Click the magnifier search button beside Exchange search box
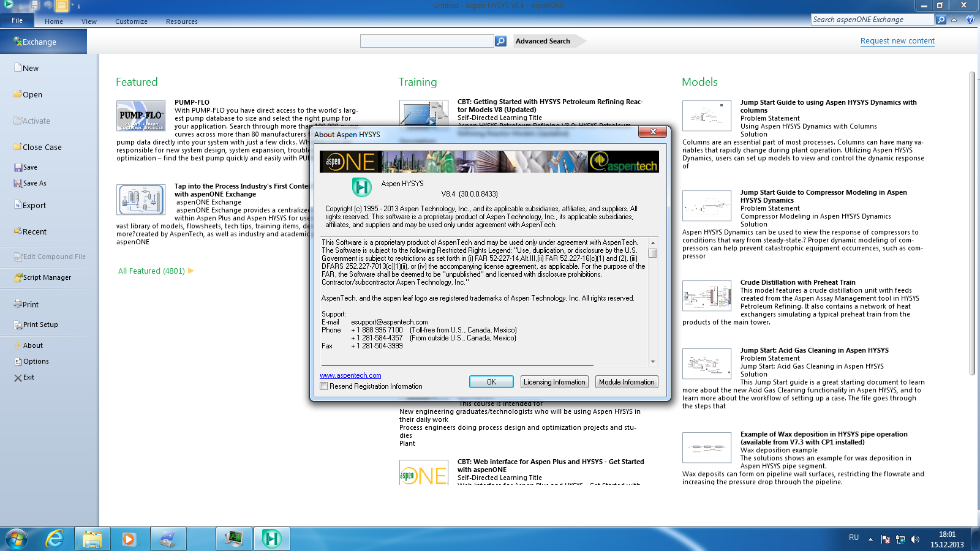The height and width of the screenshot is (551, 980). pyautogui.click(x=500, y=41)
